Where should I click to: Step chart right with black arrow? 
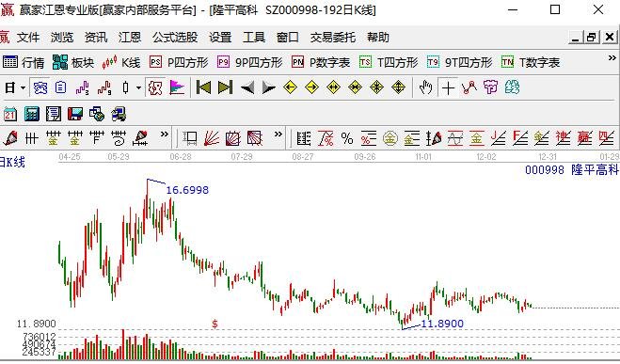269,87
